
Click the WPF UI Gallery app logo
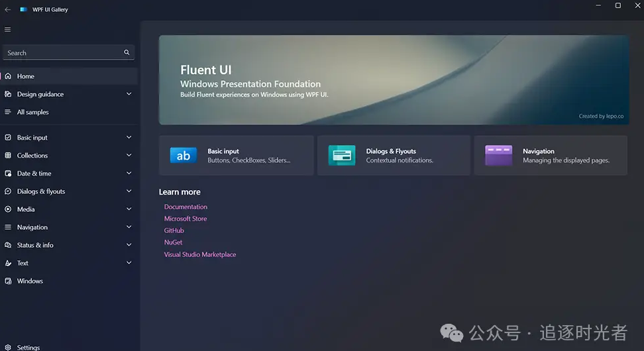[x=23, y=9]
